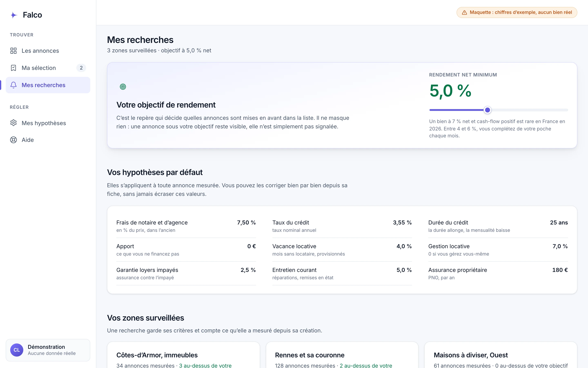
Task: Select Mes recherches menu entry
Action: (x=48, y=85)
